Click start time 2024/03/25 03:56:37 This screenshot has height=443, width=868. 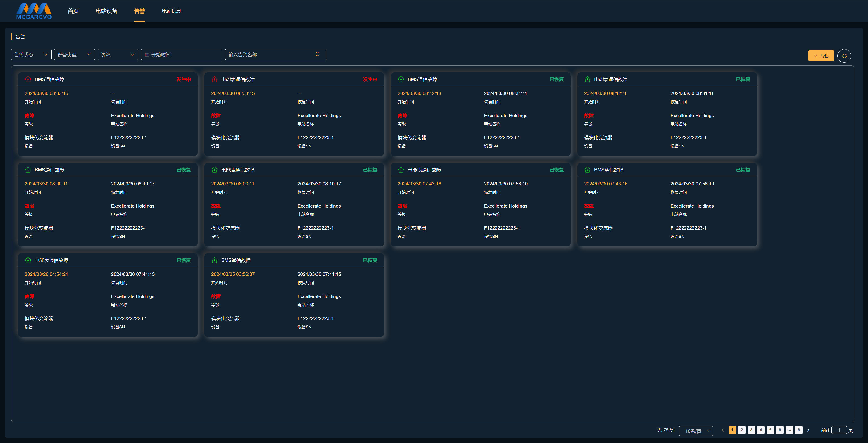click(233, 274)
